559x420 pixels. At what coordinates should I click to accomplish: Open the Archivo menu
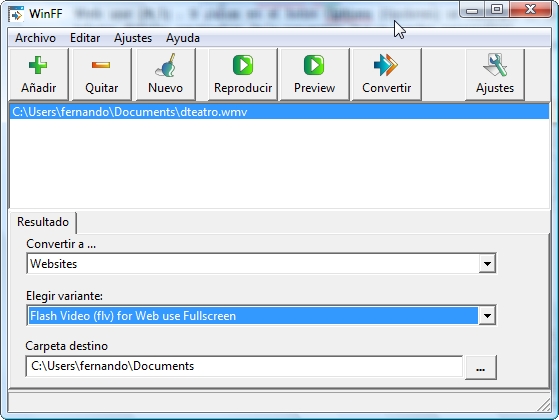point(35,38)
